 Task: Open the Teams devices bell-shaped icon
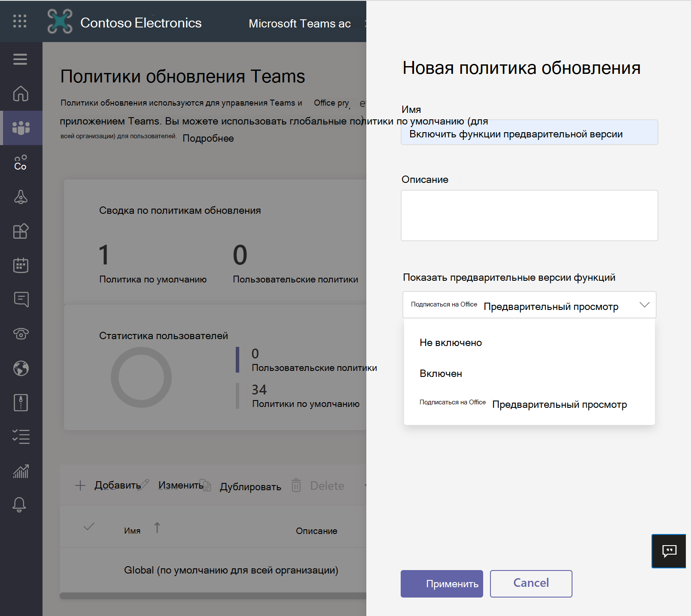click(x=21, y=197)
